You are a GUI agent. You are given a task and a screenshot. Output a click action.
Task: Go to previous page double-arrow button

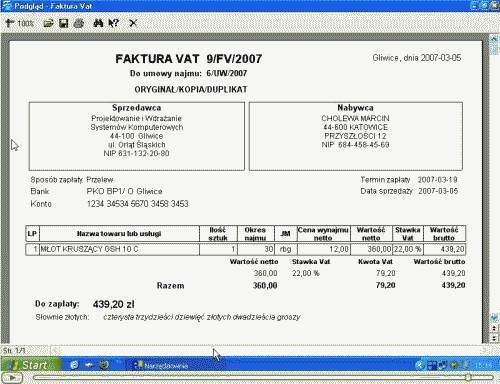(494, 329)
